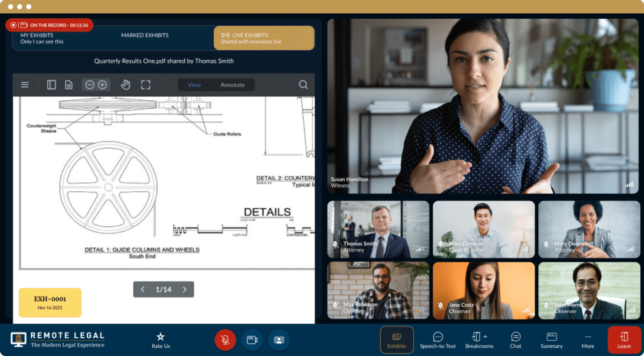Enter full screen document view
This screenshot has height=356, width=644.
146,85
